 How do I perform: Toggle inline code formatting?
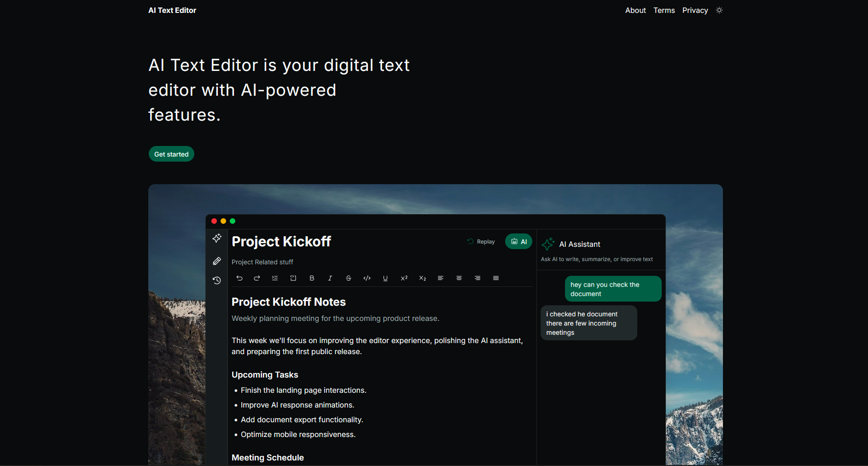click(x=367, y=278)
